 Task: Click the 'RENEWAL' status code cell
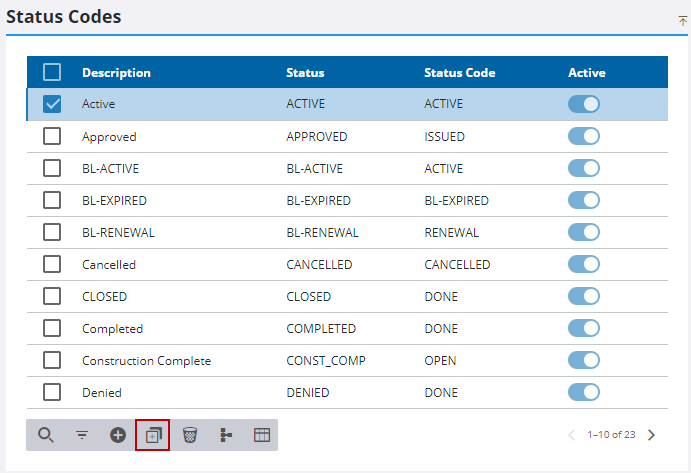(x=451, y=232)
